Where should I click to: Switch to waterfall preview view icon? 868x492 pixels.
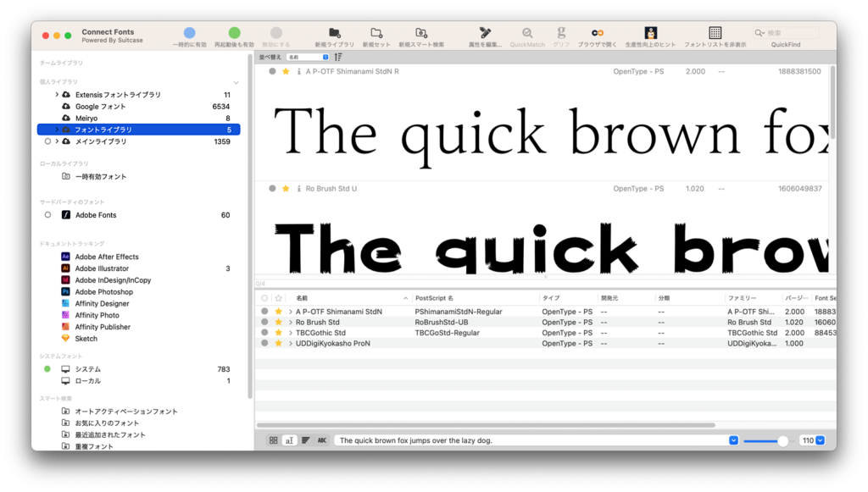click(x=305, y=440)
